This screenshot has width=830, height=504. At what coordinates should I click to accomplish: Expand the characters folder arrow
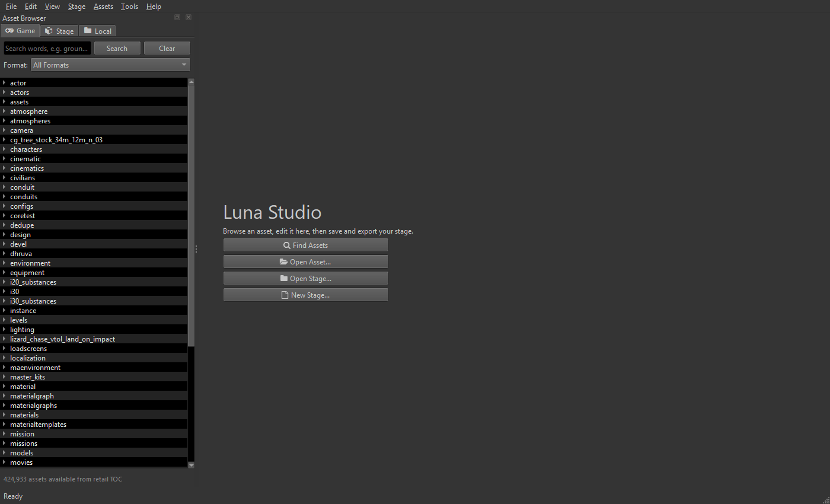coord(4,149)
